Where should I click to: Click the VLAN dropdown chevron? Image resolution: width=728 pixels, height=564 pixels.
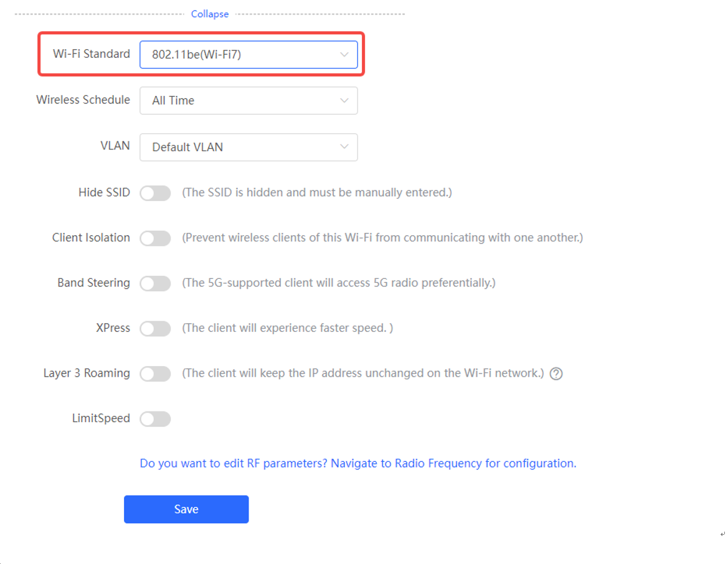pos(344,147)
